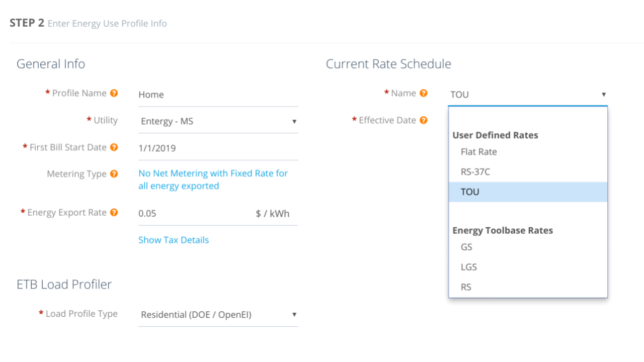Click the First Bill Start Date field
This screenshot has width=644, height=362.
click(x=218, y=148)
